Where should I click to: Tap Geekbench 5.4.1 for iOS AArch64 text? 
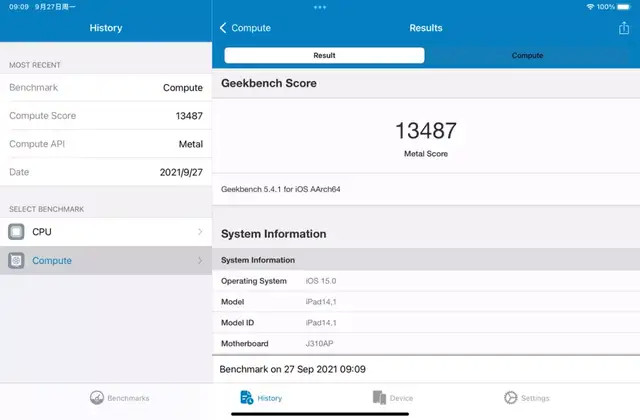click(280, 189)
